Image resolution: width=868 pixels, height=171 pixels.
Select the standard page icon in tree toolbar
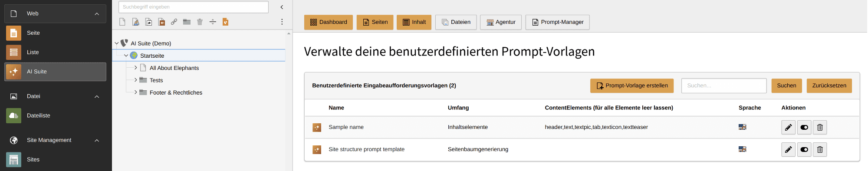122,22
